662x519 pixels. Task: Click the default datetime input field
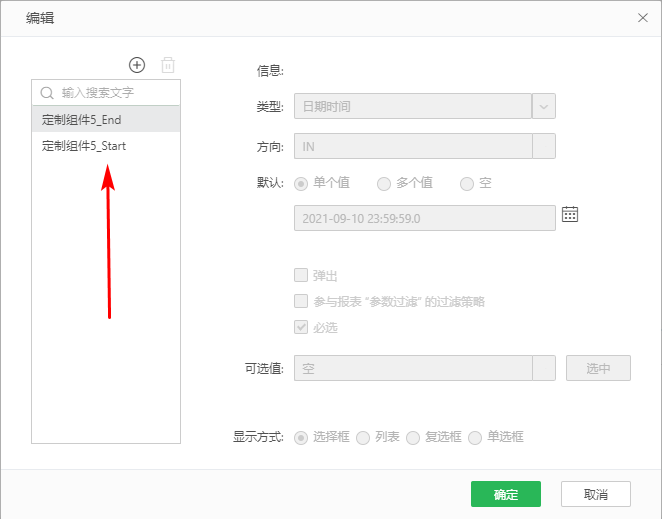click(424, 218)
